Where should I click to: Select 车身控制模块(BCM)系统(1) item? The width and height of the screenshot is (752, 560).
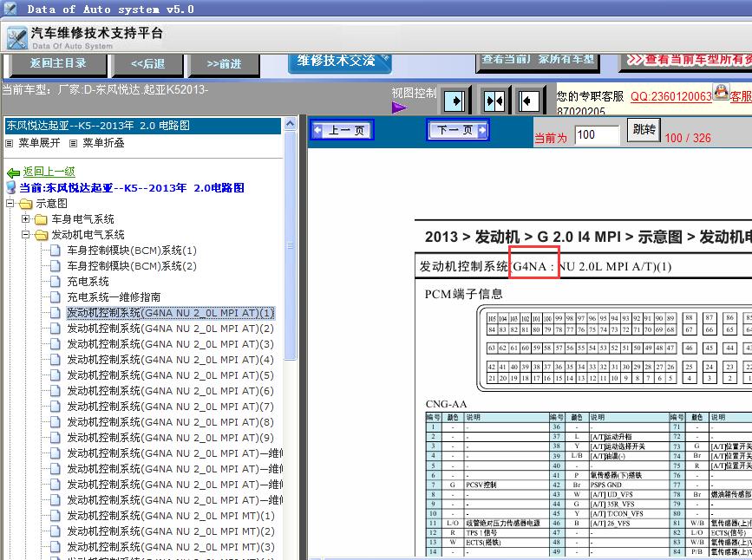[132, 251]
